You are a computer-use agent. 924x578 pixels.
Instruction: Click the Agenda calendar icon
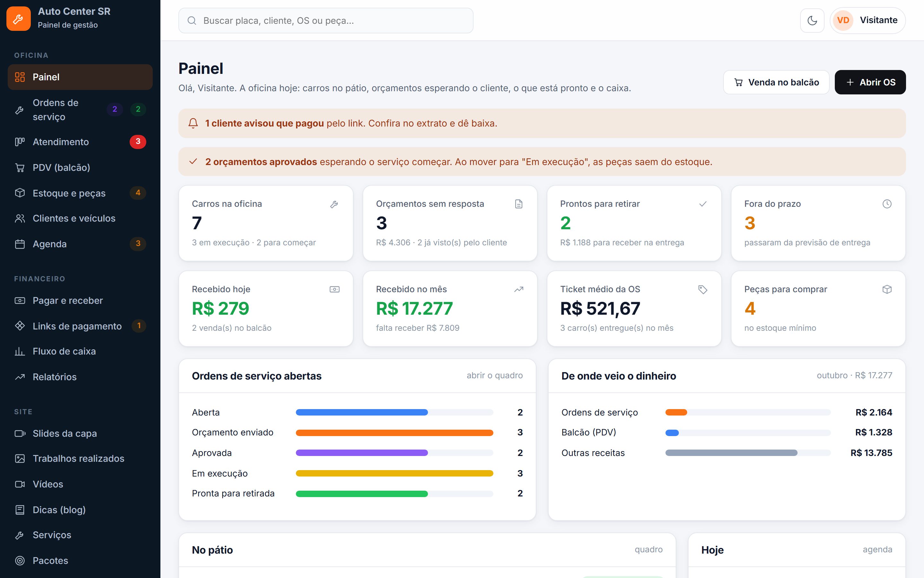(20, 244)
